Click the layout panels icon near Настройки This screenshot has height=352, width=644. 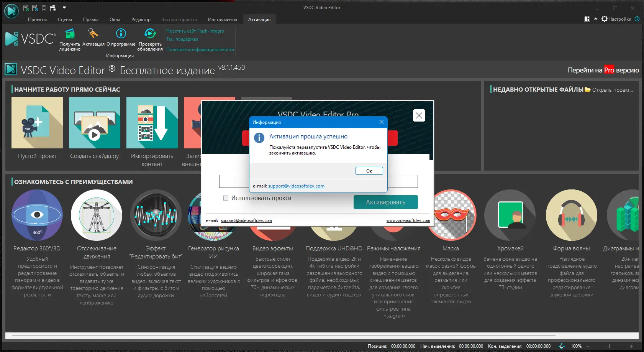pos(587,19)
